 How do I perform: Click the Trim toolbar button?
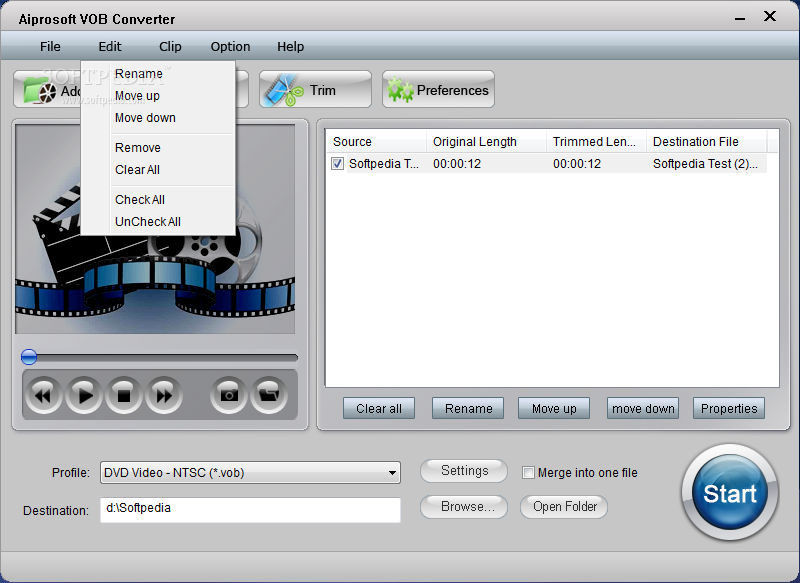(315, 89)
